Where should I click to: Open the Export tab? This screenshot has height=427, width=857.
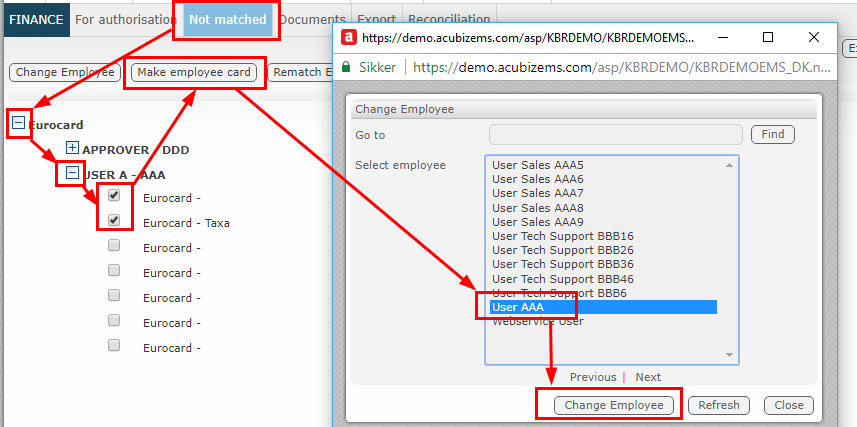tap(377, 20)
